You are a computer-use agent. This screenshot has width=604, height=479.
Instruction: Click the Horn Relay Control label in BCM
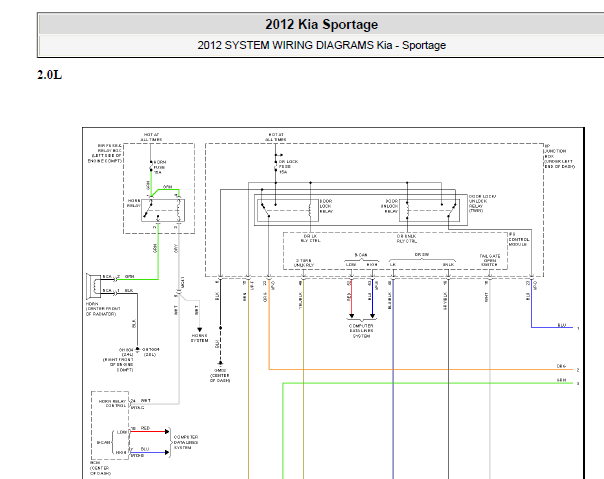click(112, 403)
